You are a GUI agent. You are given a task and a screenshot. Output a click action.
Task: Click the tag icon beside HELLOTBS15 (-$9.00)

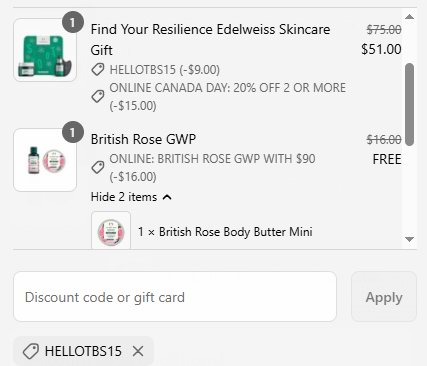click(x=98, y=70)
